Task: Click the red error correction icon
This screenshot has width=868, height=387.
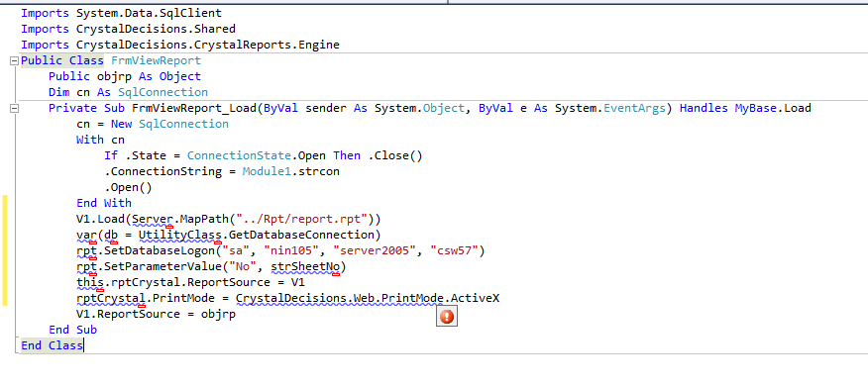Action: pyautogui.click(x=447, y=317)
